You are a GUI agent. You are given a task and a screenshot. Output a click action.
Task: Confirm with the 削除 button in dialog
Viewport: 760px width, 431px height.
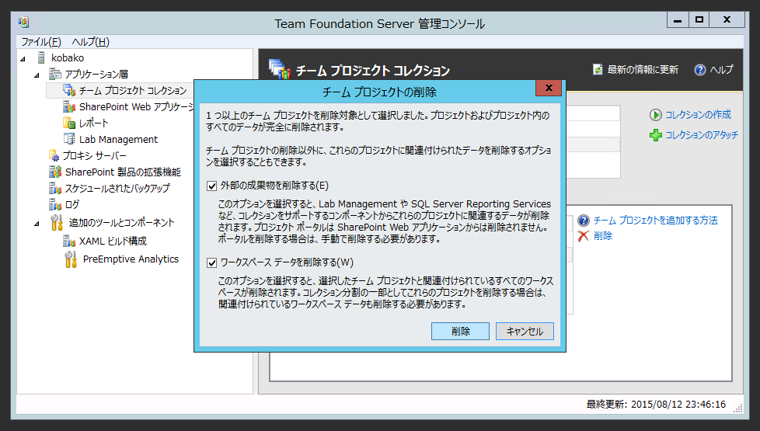point(460,331)
